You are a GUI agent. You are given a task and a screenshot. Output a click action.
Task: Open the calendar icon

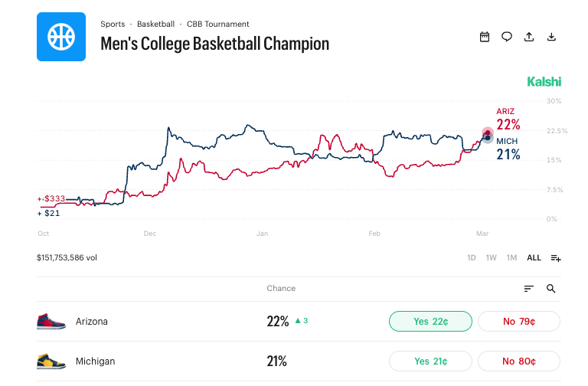coord(485,37)
